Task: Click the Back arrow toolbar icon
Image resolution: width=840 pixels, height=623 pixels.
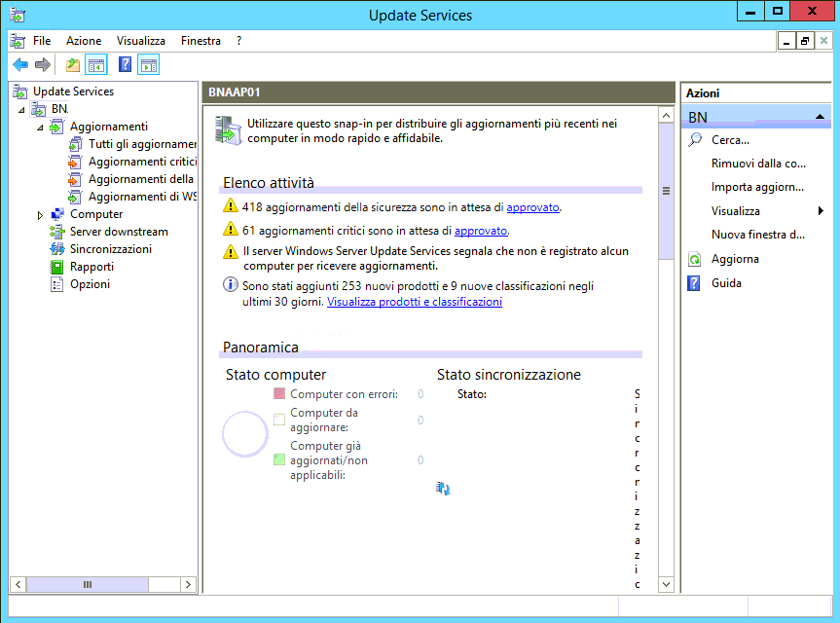Action: [19, 65]
